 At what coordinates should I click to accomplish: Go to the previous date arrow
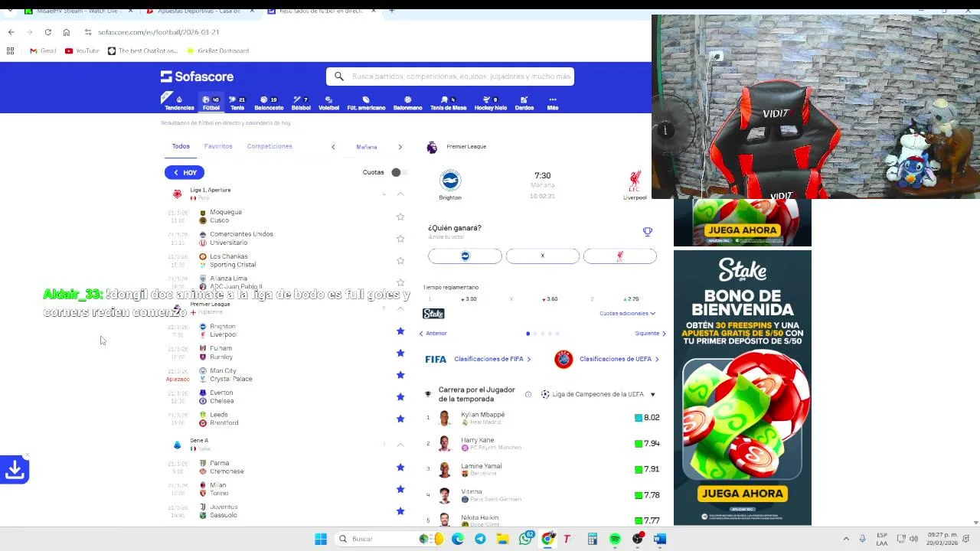(333, 147)
